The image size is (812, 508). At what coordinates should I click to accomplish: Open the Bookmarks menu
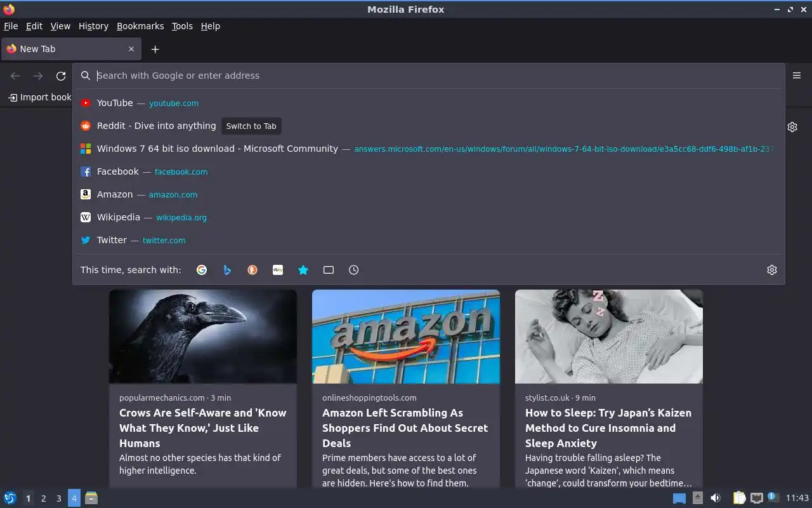[140, 26]
